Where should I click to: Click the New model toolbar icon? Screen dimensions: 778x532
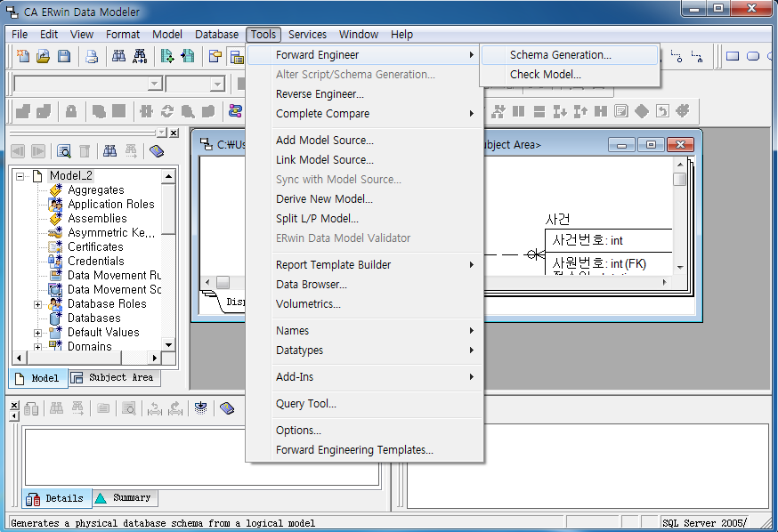tap(23, 56)
